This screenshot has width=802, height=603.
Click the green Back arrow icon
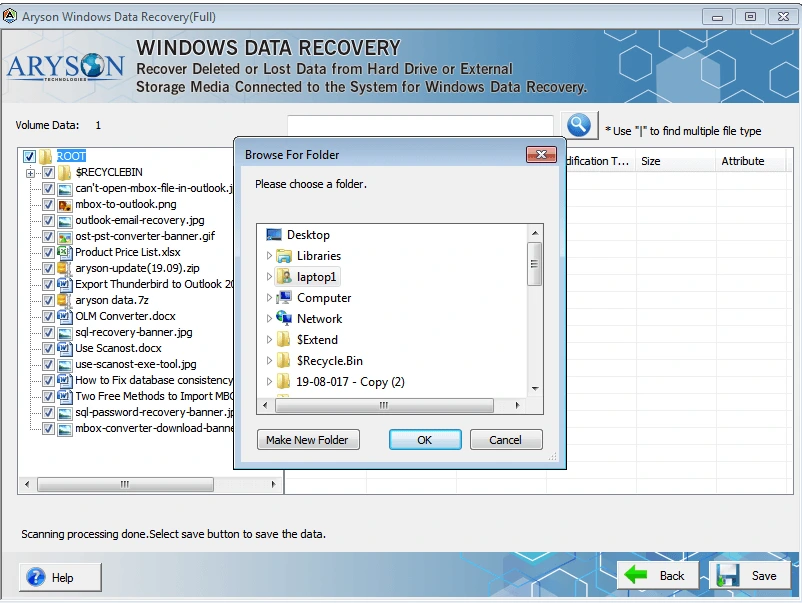(636, 575)
